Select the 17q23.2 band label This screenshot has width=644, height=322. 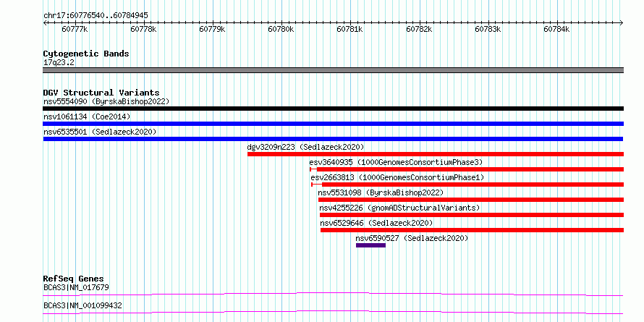[59, 63]
